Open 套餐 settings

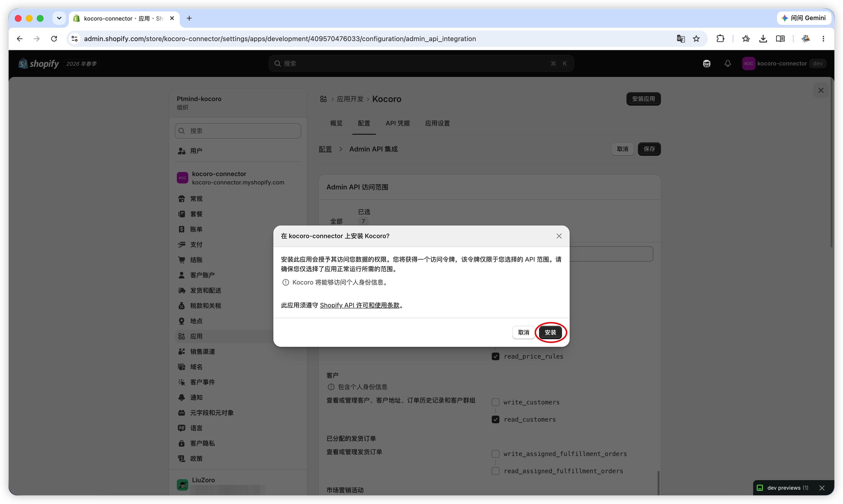tap(238, 214)
